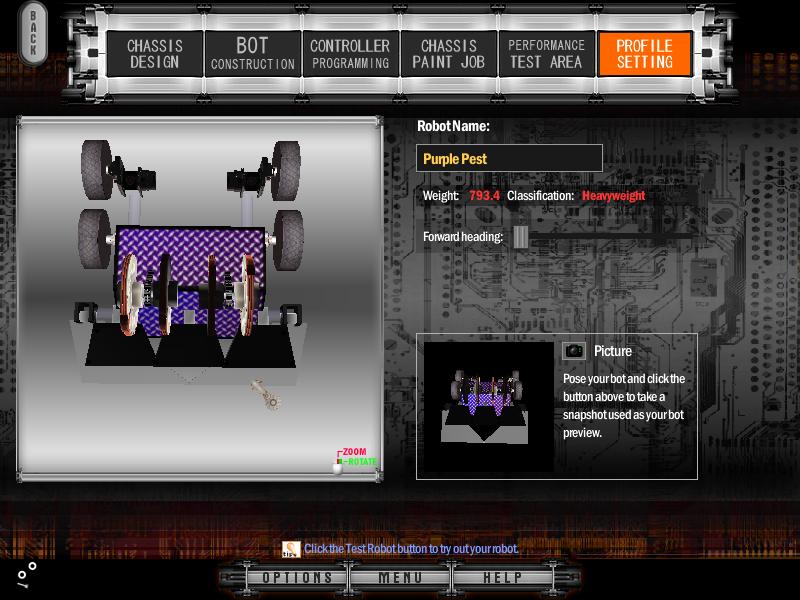The image size is (800, 600).
Task: Click the robot 3D model viewport
Action: tap(199, 299)
